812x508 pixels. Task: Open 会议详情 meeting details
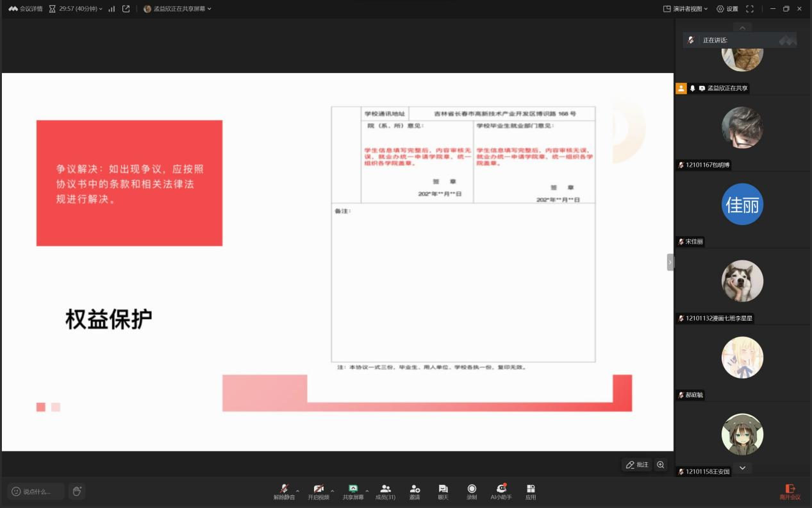click(26, 9)
